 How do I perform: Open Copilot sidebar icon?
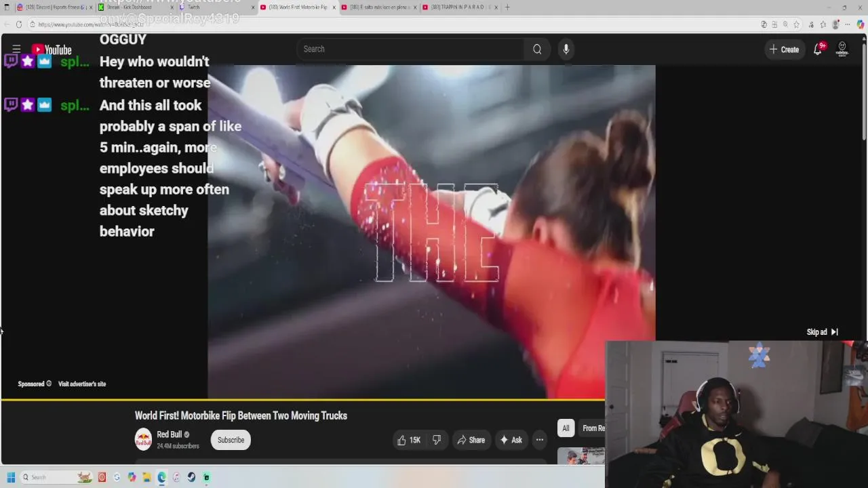click(x=860, y=24)
